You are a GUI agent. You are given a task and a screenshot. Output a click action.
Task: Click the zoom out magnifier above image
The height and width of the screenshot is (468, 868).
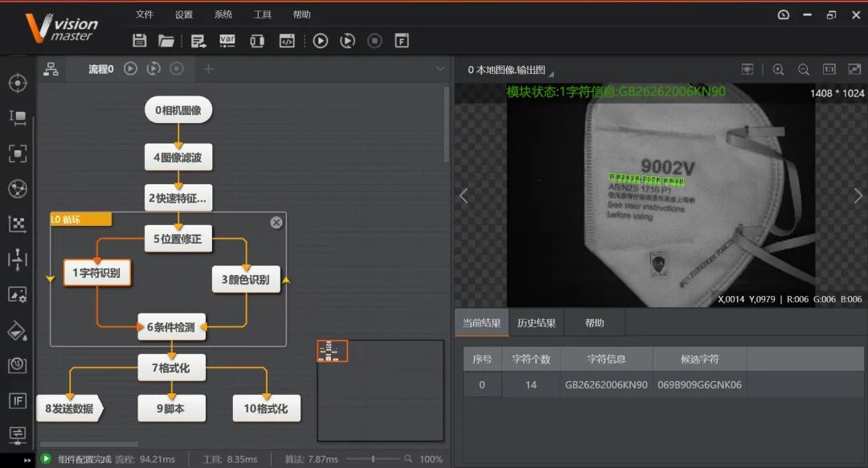coord(803,70)
